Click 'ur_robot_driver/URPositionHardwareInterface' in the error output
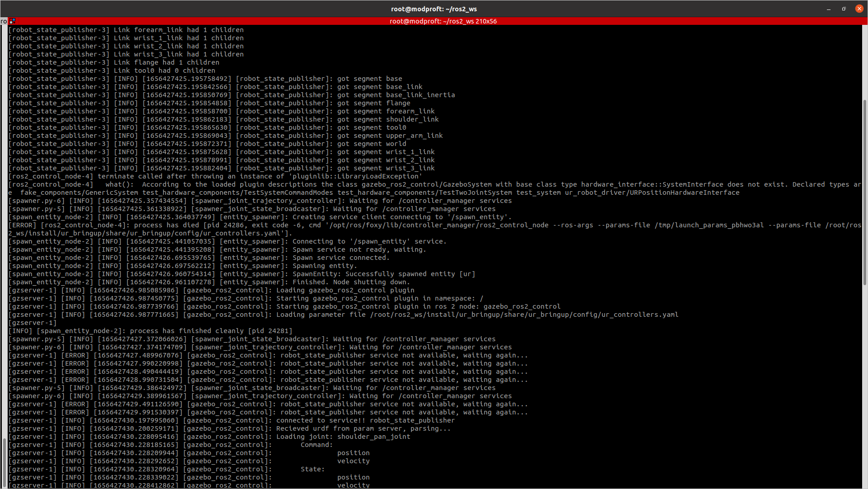The width and height of the screenshot is (868, 489). point(652,193)
